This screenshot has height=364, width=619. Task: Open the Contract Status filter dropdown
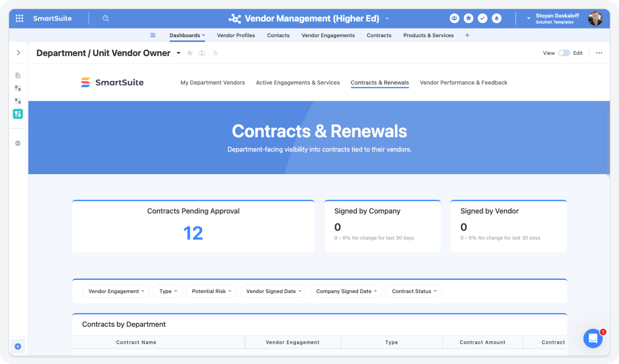coord(413,291)
